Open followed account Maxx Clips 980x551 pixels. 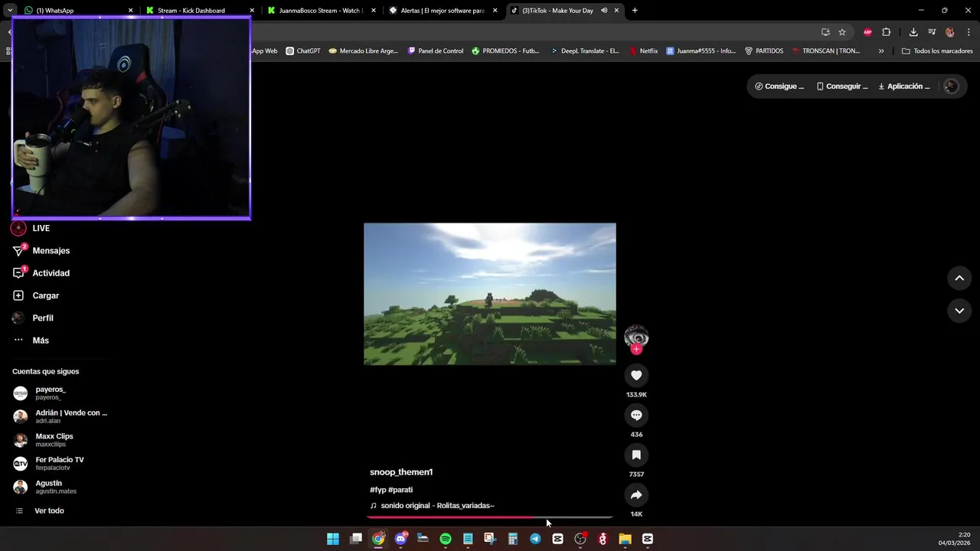[44, 440]
